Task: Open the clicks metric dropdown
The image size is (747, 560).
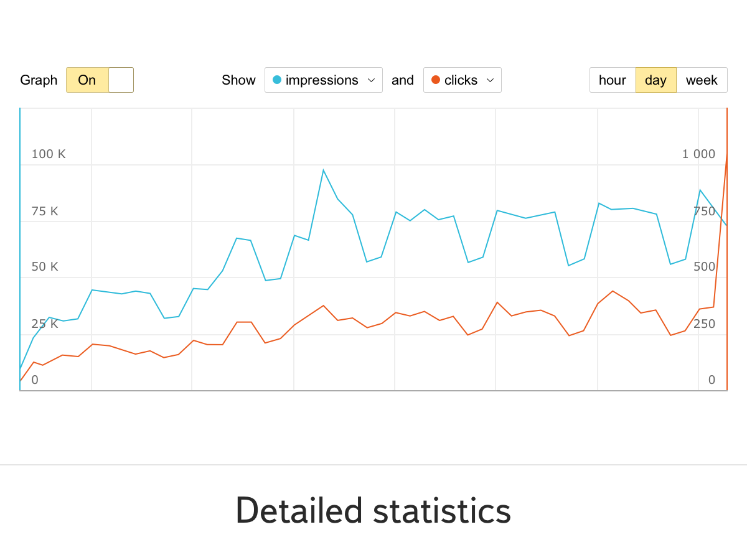Action: [461, 80]
